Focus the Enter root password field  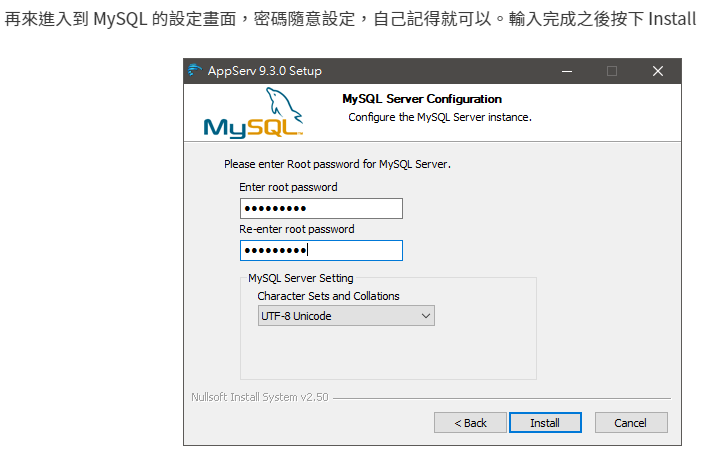[x=321, y=208]
